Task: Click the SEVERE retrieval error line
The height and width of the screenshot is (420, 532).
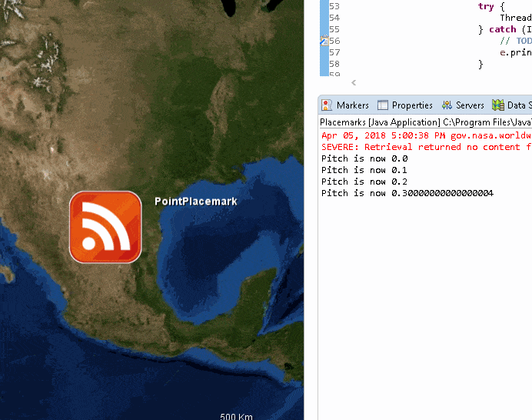Action: tap(426, 147)
